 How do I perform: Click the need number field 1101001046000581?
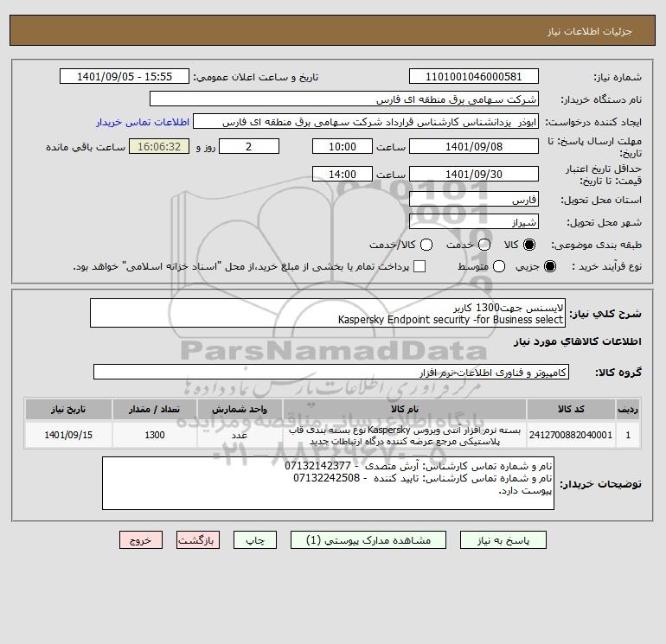474,76
